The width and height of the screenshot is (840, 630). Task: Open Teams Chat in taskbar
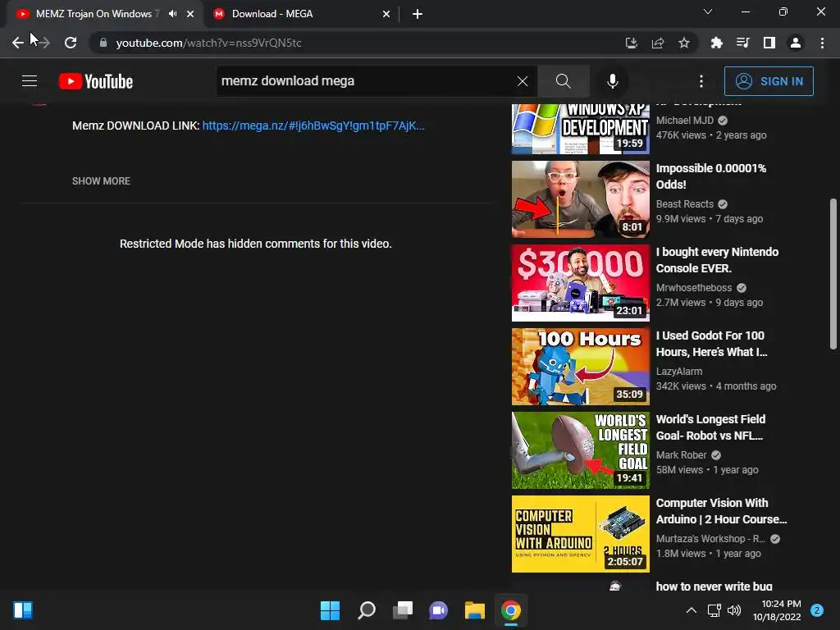click(x=438, y=610)
